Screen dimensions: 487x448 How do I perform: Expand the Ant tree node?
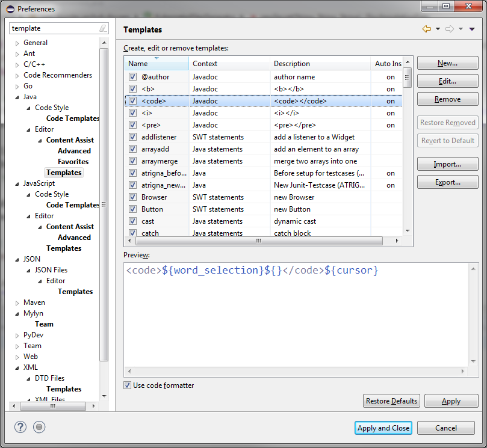click(17, 54)
